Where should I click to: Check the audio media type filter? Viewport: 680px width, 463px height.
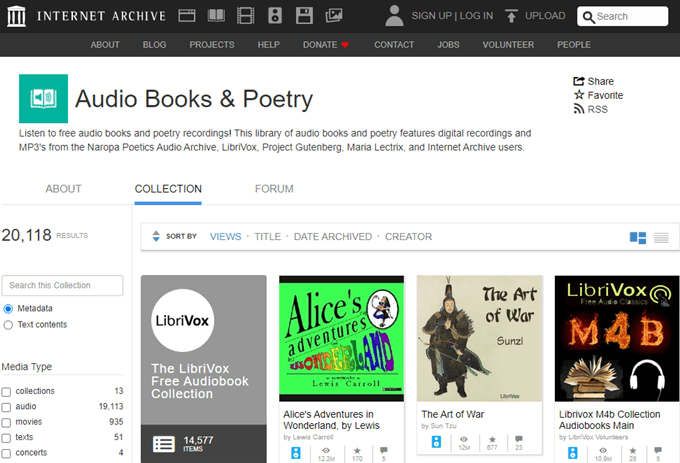click(x=8, y=407)
